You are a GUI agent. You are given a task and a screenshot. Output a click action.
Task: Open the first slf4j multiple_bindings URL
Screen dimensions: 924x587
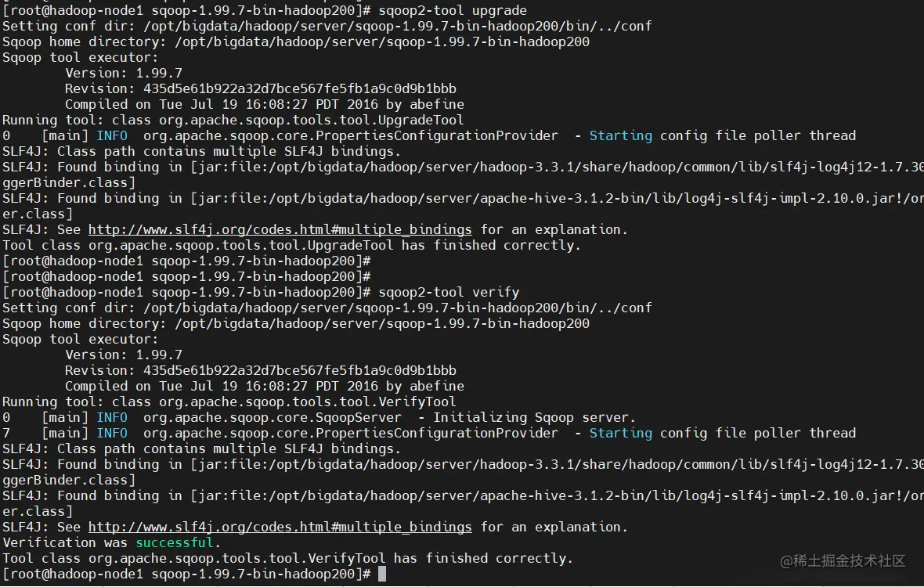pyautogui.click(x=280, y=229)
